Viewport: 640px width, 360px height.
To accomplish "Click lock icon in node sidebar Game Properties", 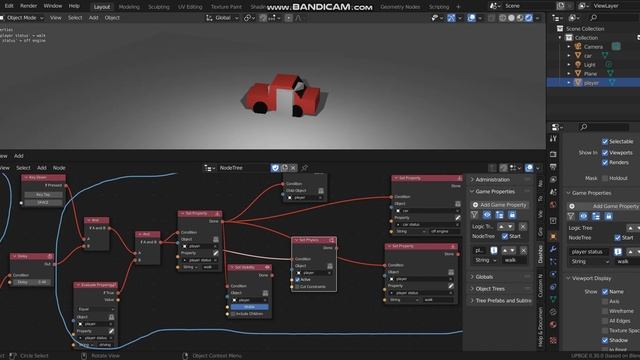I will 512,215.
